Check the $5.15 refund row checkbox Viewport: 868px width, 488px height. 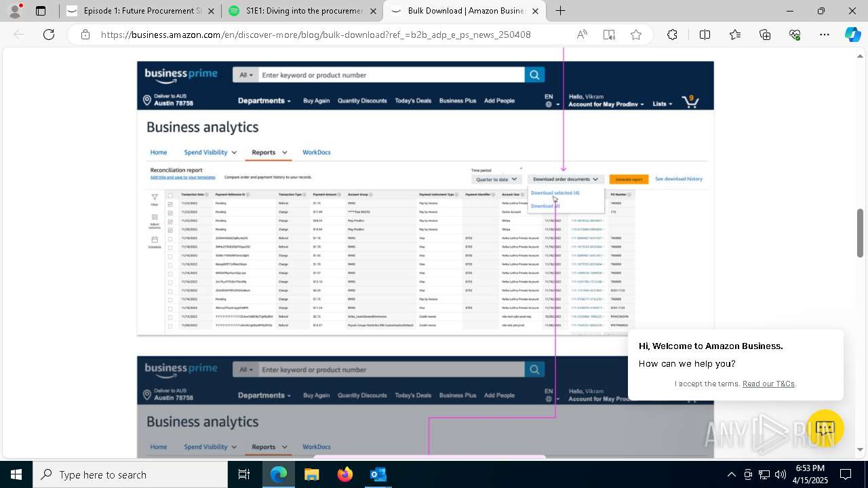tap(170, 317)
